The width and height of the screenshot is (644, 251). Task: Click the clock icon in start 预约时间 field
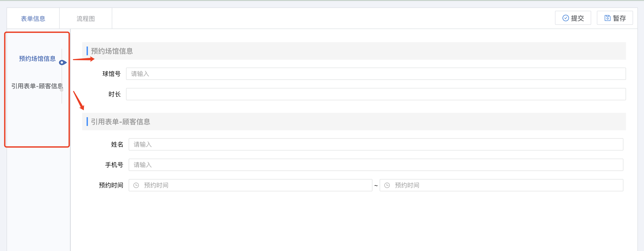tap(136, 185)
